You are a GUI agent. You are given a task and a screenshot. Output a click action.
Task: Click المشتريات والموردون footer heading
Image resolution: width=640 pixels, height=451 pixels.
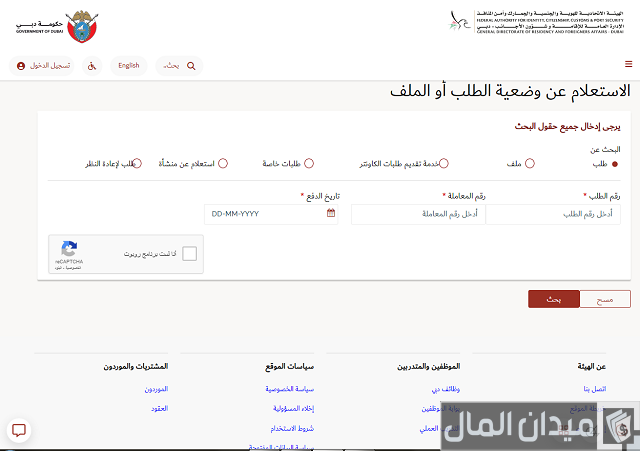click(136, 367)
